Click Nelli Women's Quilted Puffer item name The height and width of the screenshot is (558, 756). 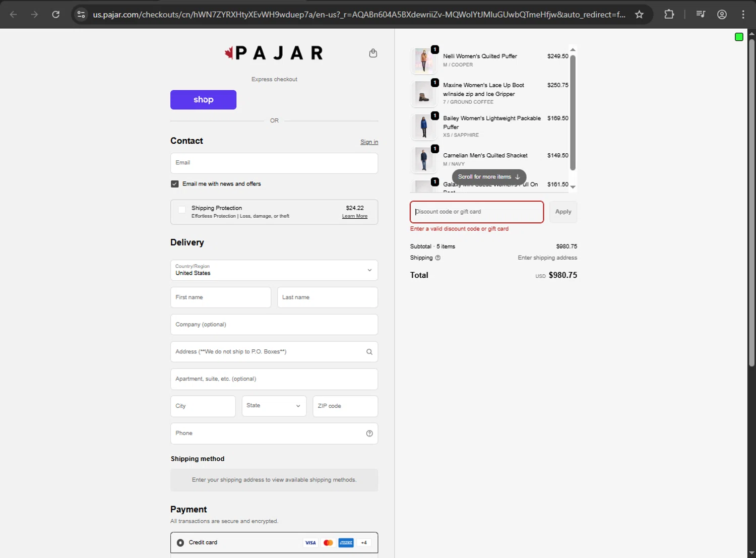point(480,56)
